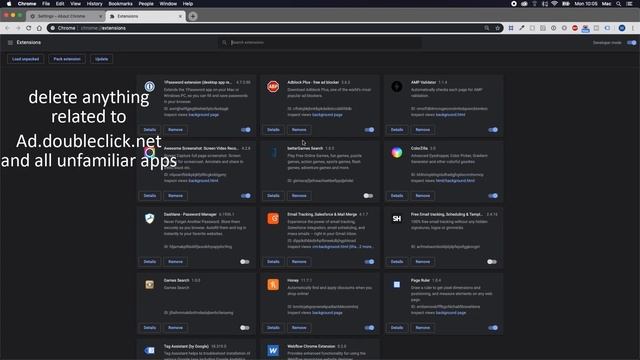
Task: Disable the 1Password extension toggle
Action: coord(246,130)
